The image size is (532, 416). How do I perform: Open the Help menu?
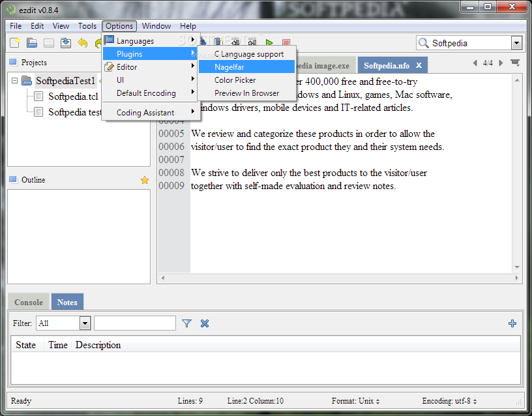pos(188,26)
